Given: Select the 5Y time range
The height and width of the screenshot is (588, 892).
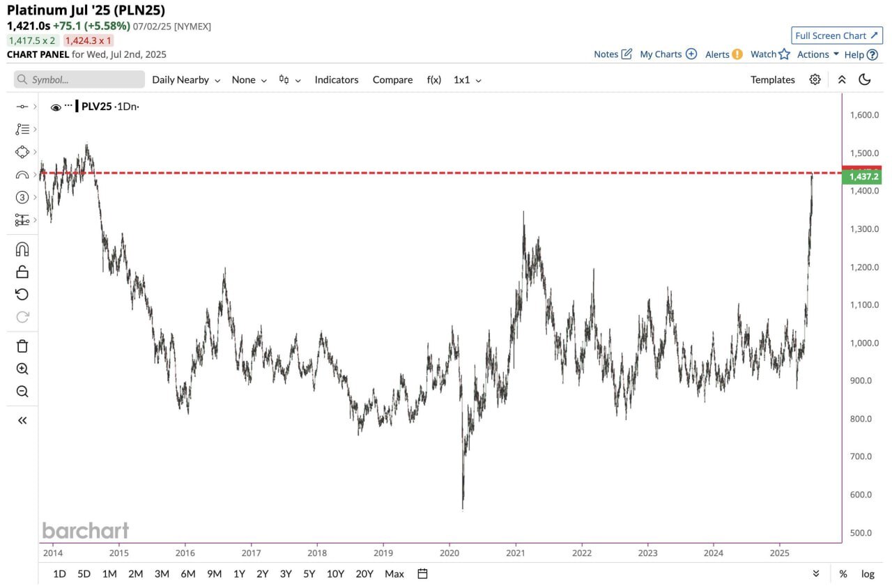Looking at the screenshot, I should (x=309, y=574).
